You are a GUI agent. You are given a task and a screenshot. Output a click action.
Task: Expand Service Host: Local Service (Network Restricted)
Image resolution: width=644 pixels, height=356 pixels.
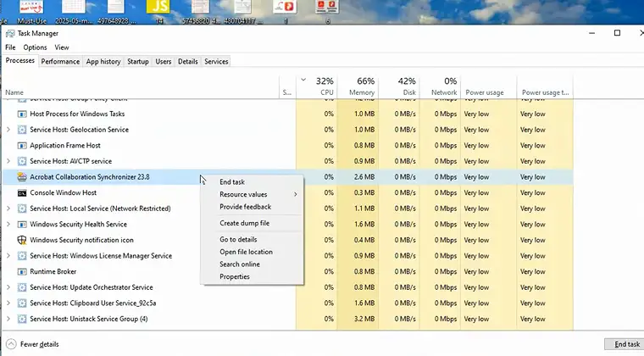[8, 209]
